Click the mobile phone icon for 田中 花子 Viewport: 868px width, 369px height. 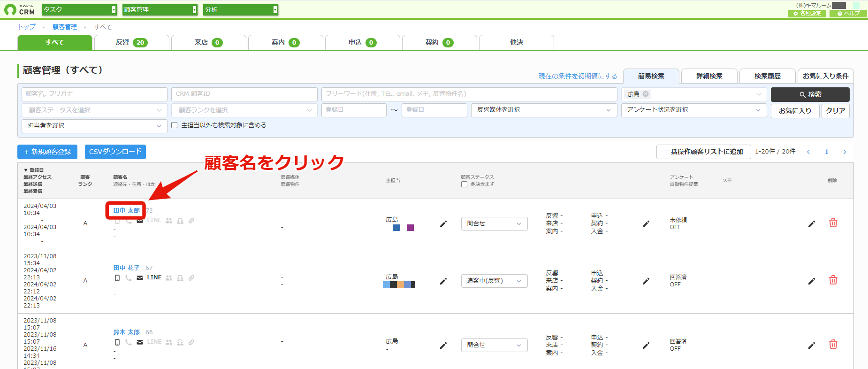coord(117,278)
